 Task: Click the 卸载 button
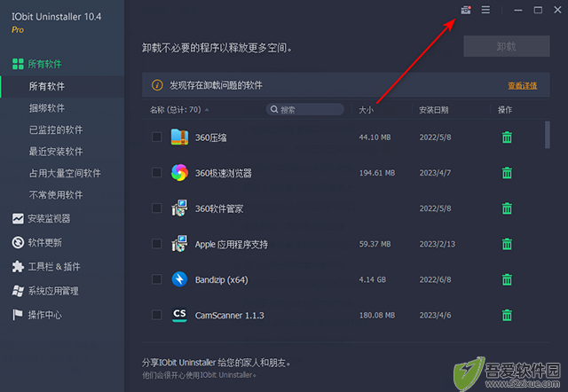click(507, 46)
